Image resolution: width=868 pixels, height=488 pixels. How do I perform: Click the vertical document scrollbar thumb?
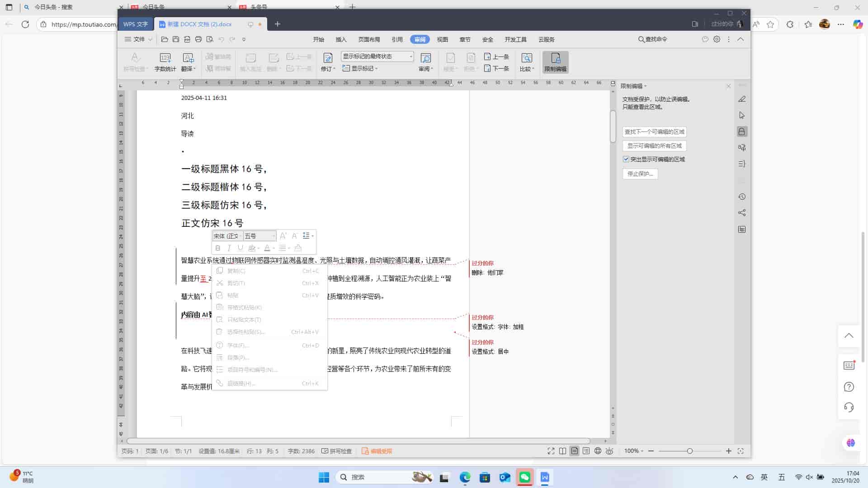[613, 127]
